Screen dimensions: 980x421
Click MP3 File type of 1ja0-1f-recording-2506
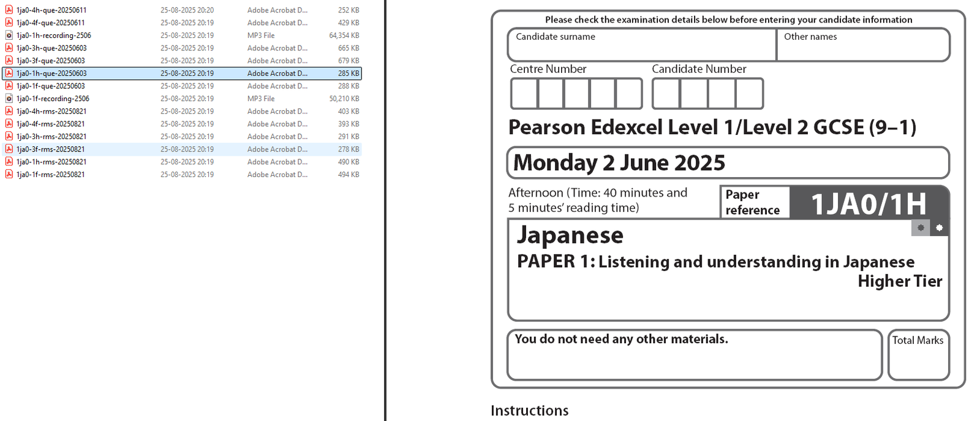click(x=261, y=99)
